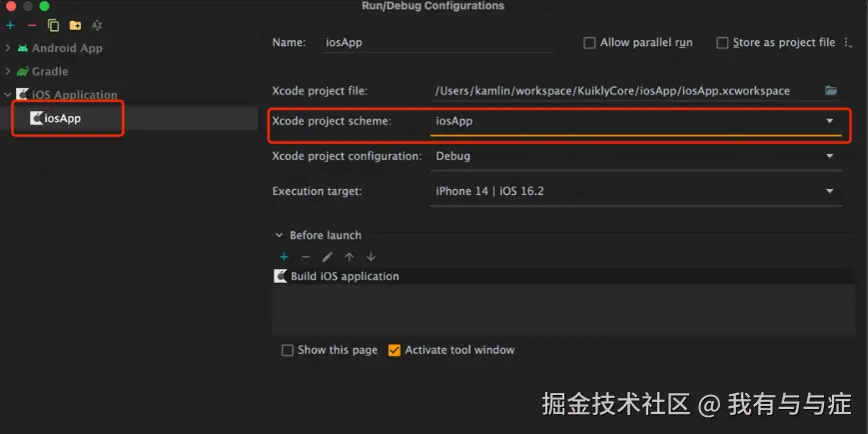Add a new run configuration
The width and height of the screenshot is (868, 434).
[10, 25]
